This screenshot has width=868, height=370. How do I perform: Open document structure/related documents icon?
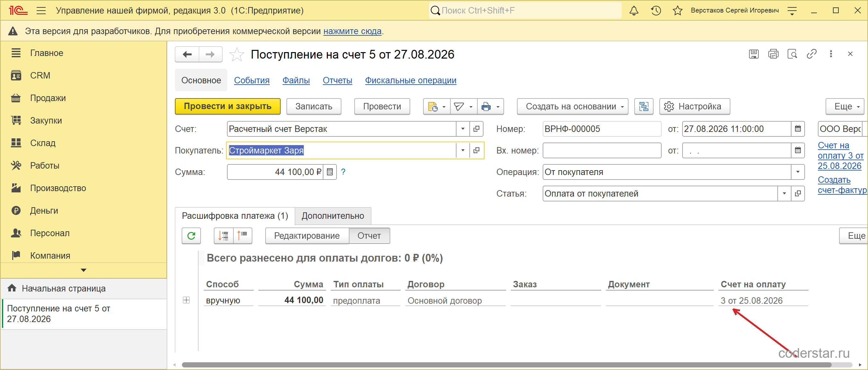(644, 106)
